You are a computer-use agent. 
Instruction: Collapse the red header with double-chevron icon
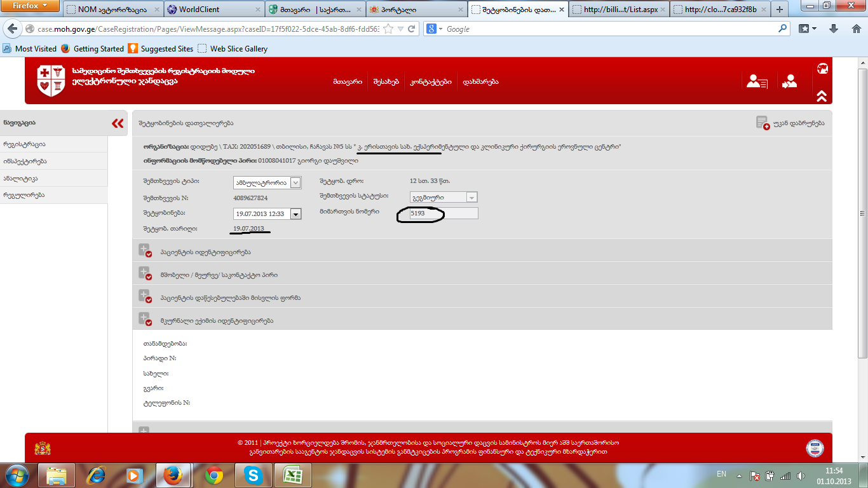pos(822,96)
